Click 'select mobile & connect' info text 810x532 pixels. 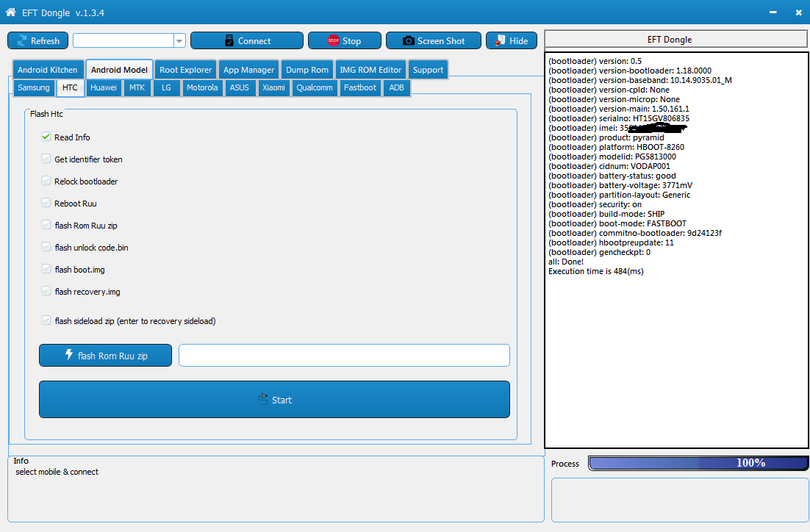pos(57,472)
